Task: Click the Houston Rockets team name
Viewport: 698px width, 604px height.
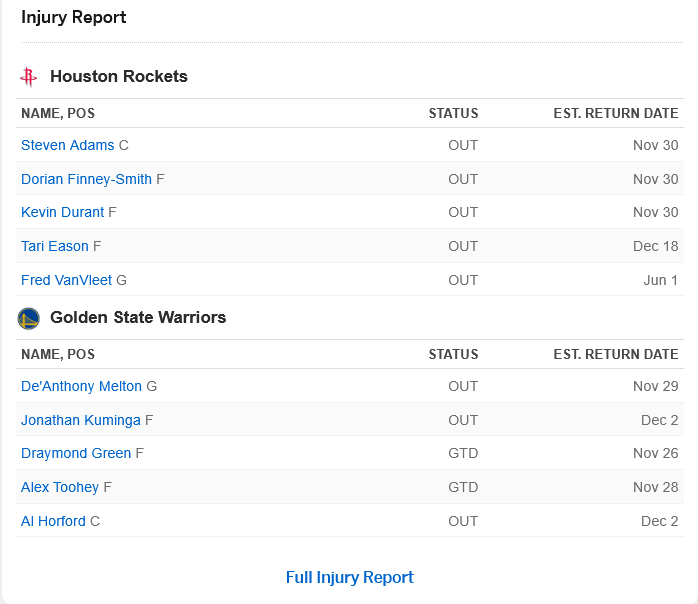Action: 119,77
